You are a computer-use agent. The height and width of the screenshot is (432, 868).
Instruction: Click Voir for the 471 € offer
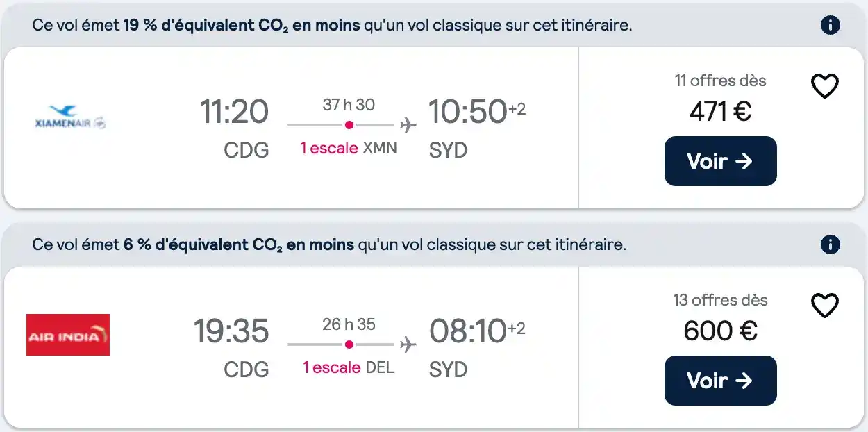(x=720, y=161)
